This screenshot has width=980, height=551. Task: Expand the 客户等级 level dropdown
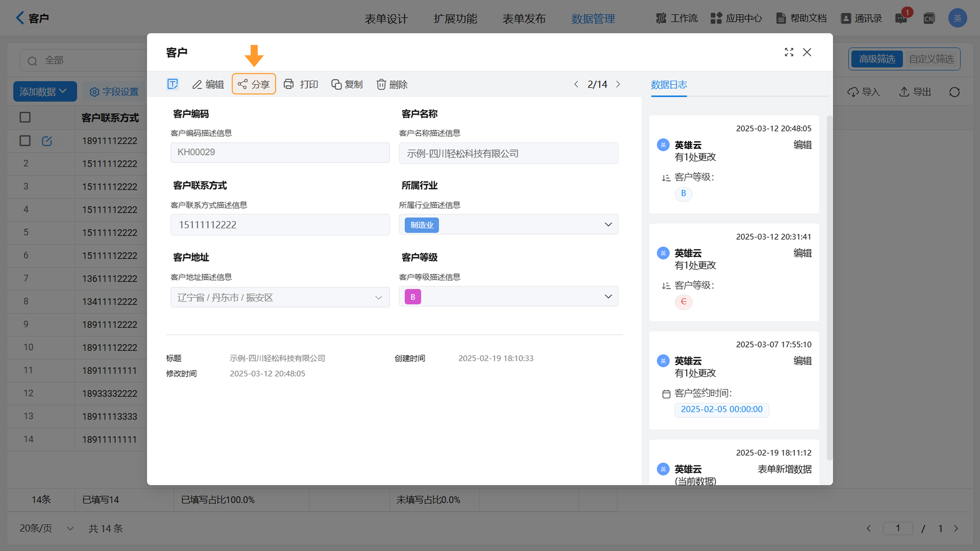click(x=608, y=296)
